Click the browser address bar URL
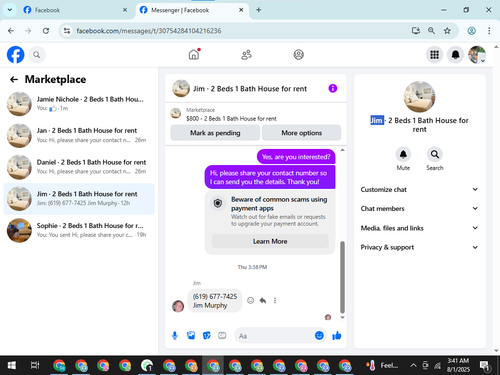Viewport: 500px width, 375px height. [149, 31]
